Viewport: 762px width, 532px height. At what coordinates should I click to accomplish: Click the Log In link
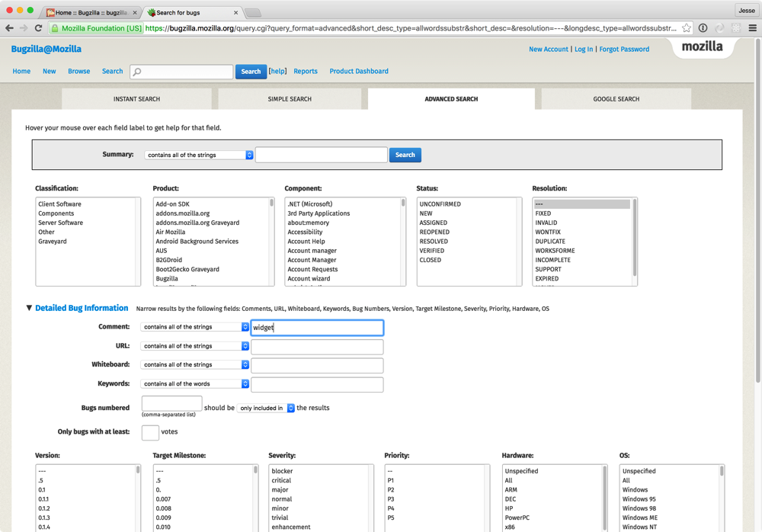point(584,50)
